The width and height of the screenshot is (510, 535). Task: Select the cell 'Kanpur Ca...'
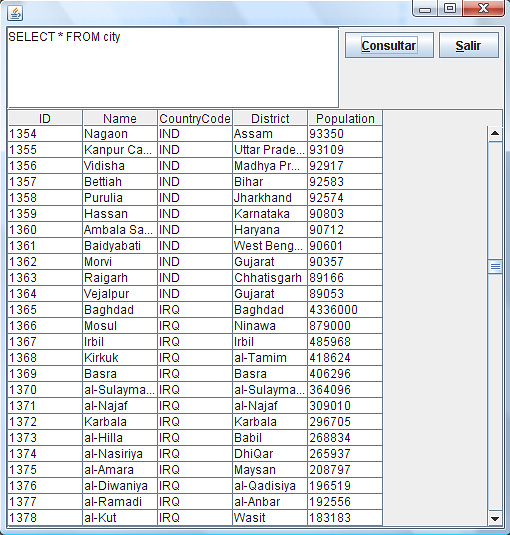click(x=120, y=150)
